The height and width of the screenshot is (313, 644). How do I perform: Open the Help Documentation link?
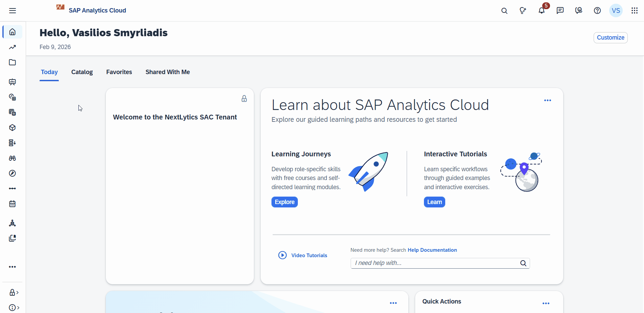[432, 250]
